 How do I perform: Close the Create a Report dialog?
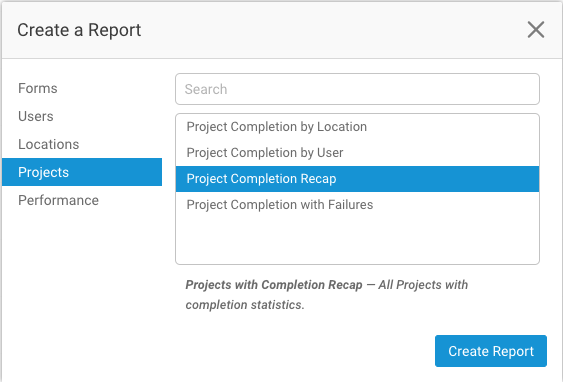(536, 29)
